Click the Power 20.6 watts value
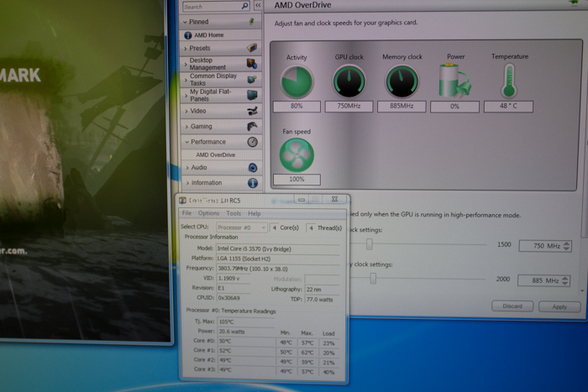 click(245, 332)
